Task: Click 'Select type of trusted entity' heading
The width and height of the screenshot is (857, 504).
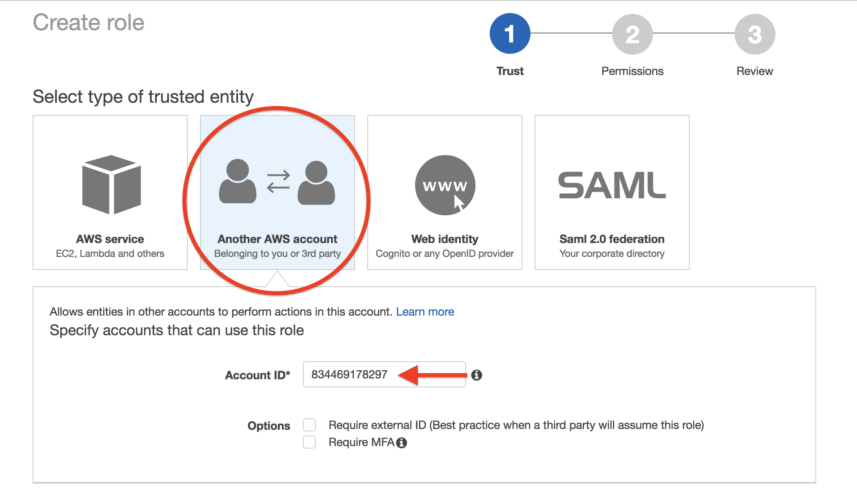Action: coord(143,97)
